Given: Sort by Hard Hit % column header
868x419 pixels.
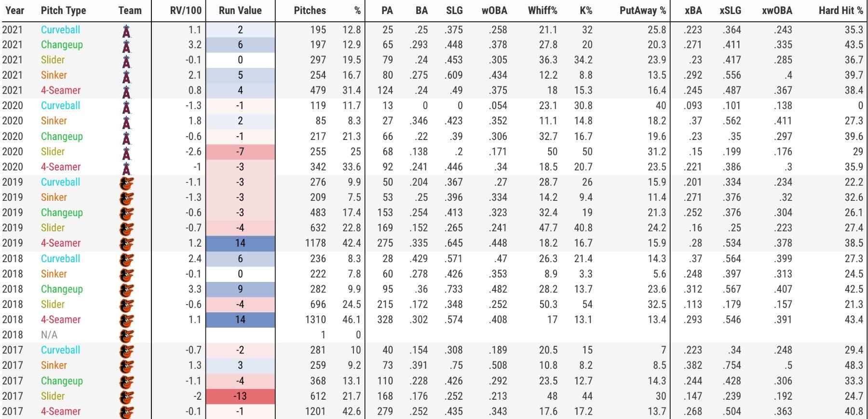Looking at the screenshot, I should tap(841, 10).
